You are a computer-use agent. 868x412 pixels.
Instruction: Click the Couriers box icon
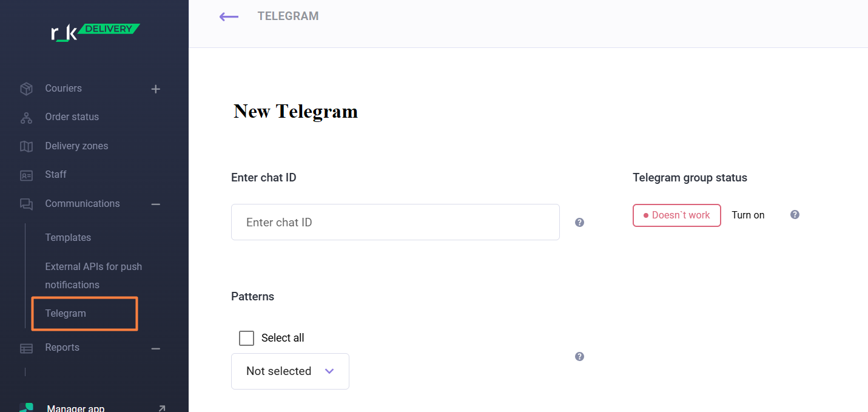(x=26, y=89)
